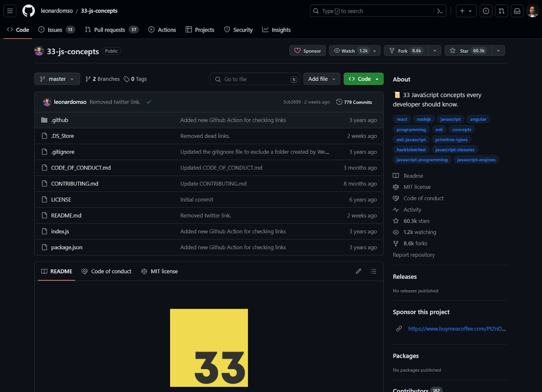Image resolution: width=542 pixels, height=392 pixels.
Task: Click the pull requests icon in the header
Action: click(502, 11)
